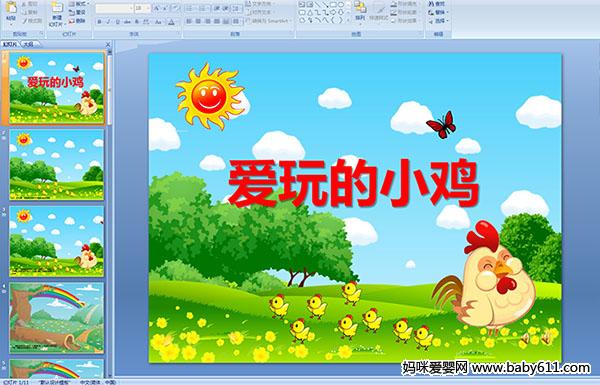Image resolution: width=600 pixels, height=385 pixels.
Task: Open the font name dropdown
Action: tap(131, 8)
